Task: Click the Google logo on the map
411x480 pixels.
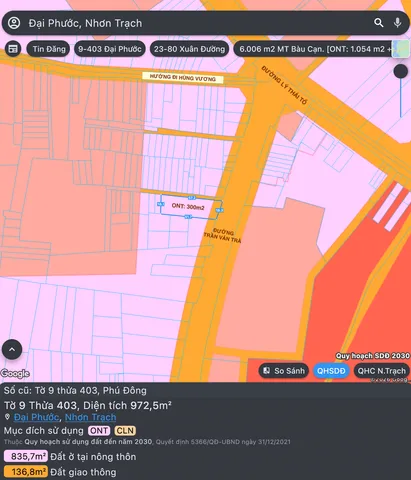Action: click(x=15, y=373)
